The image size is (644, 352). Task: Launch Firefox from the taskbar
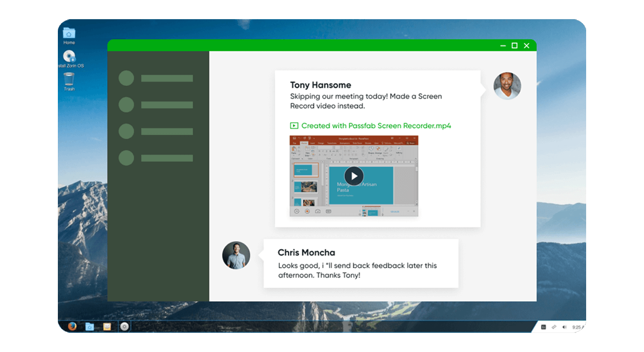tap(72, 327)
